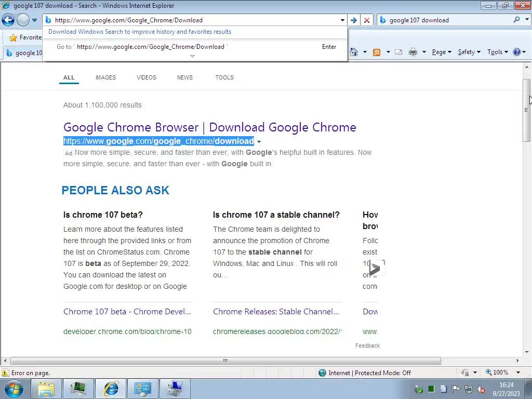
Task: Click the horizontal scrollbar right arrow
Action: (518, 361)
